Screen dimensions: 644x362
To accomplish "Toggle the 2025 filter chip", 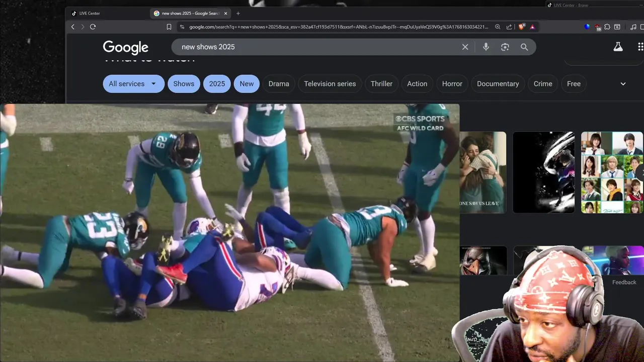I will click(x=217, y=84).
